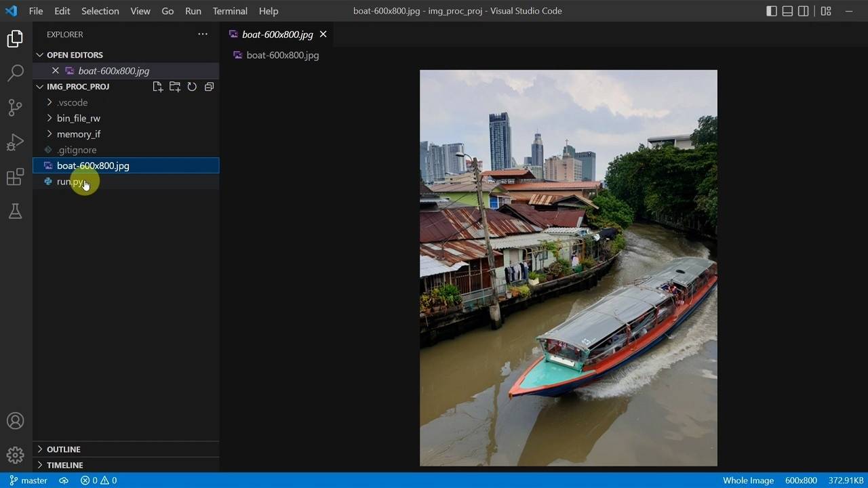Click the New Folder icon in Explorer
This screenshot has width=868, height=488.
click(175, 87)
